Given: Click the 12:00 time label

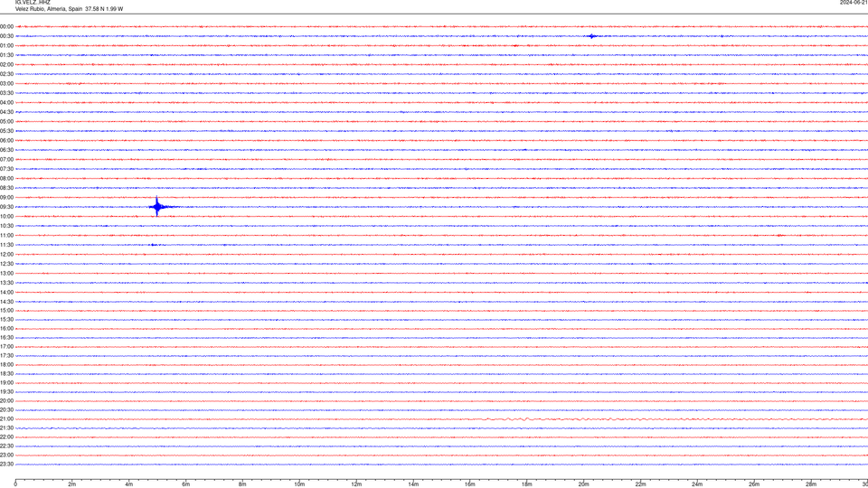Looking at the screenshot, I should 6,255.
